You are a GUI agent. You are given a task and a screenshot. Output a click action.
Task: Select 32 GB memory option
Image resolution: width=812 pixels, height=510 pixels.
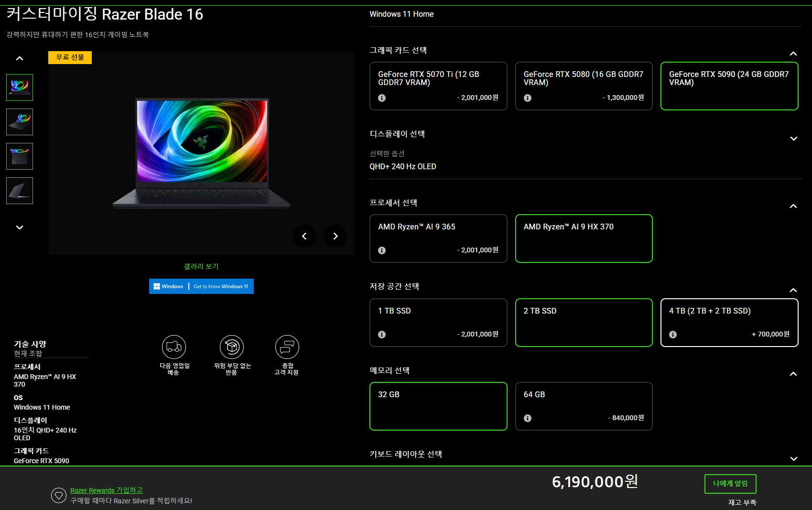click(438, 406)
